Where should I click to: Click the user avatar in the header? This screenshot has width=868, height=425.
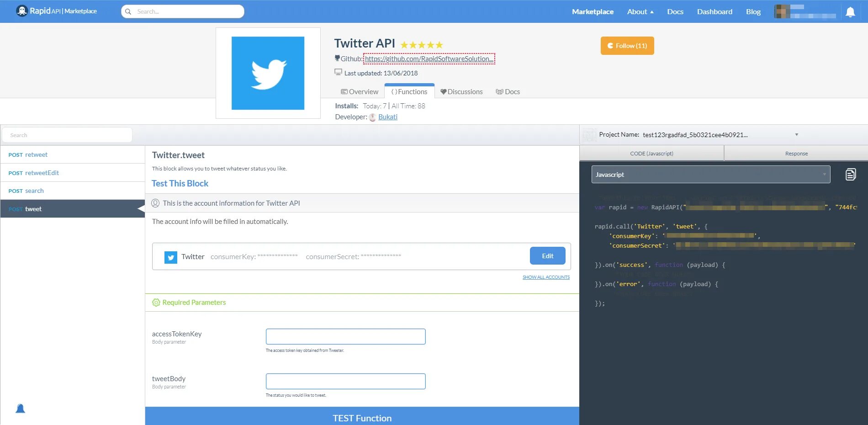782,11
